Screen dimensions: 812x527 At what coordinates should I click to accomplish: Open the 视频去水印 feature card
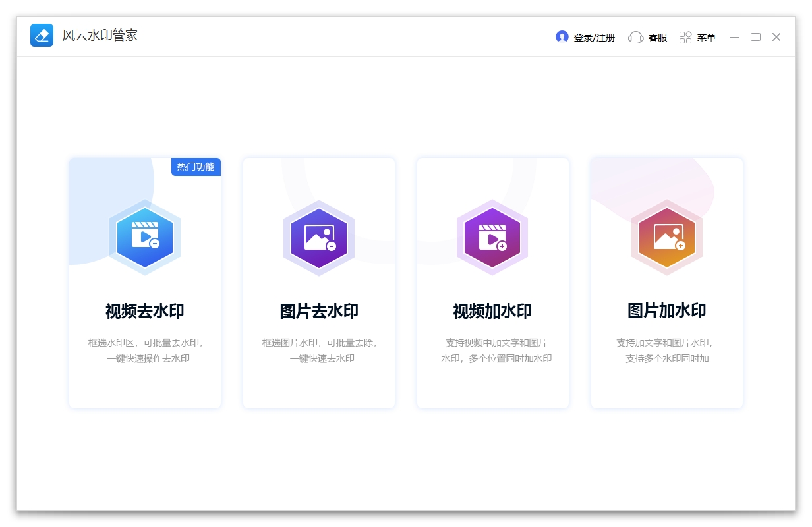145,283
